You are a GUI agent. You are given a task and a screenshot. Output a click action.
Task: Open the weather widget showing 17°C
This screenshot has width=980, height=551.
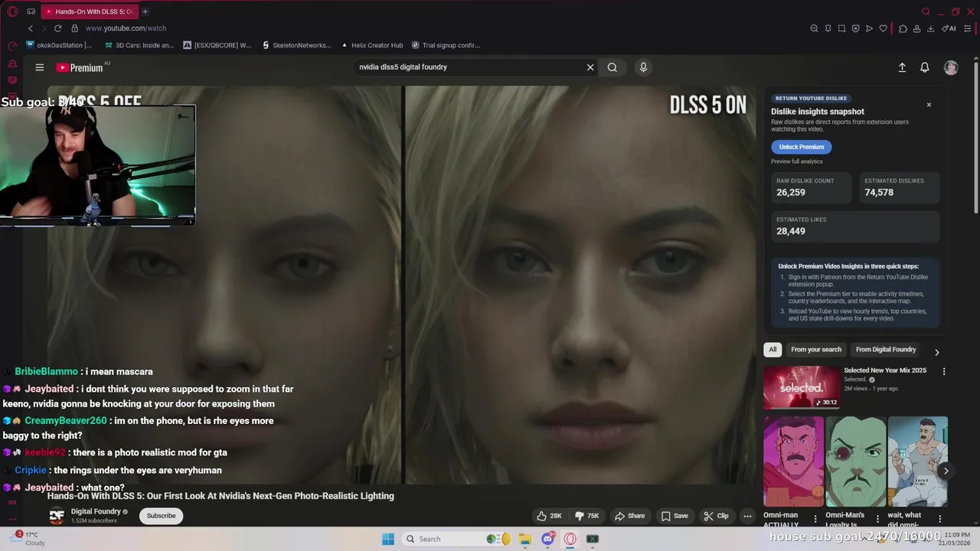(28, 539)
